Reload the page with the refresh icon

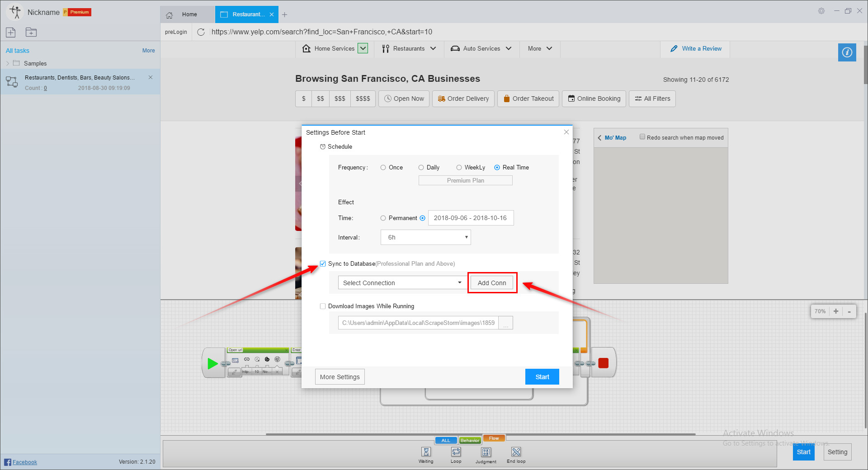[201, 32]
